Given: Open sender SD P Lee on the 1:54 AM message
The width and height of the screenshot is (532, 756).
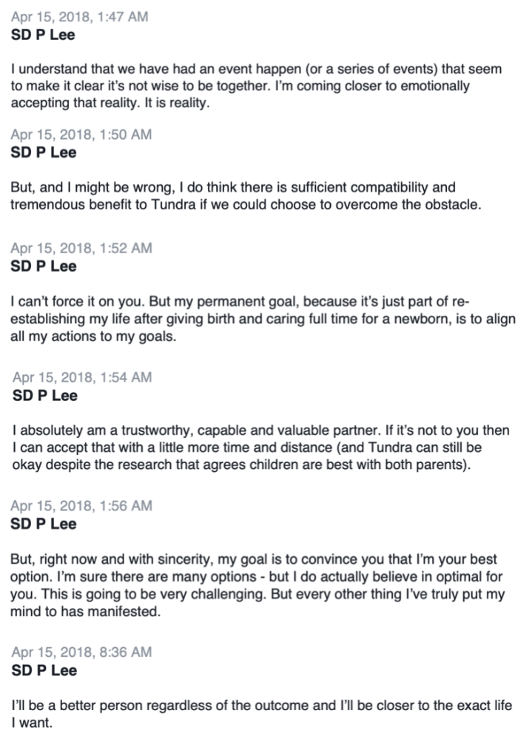Looking at the screenshot, I should [45, 395].
